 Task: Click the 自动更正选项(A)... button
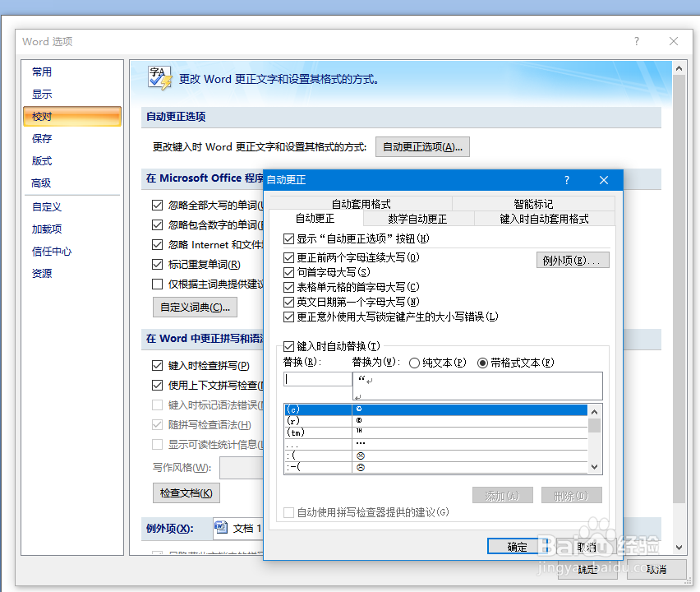click(422, 147)
